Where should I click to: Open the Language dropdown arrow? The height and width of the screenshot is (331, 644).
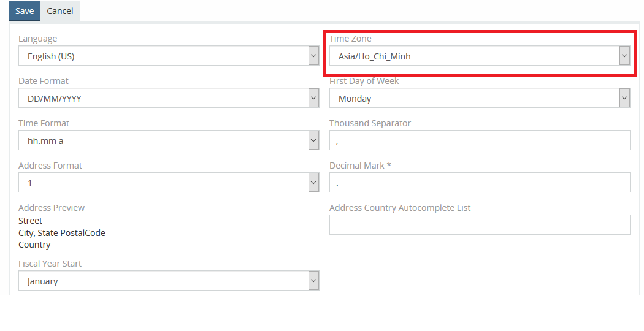coord(313,56)
